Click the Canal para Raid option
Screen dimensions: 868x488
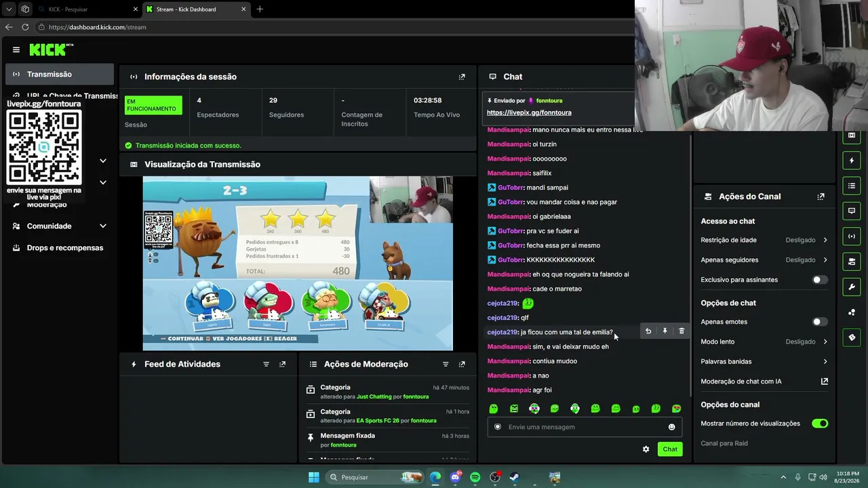pos(724,443)
